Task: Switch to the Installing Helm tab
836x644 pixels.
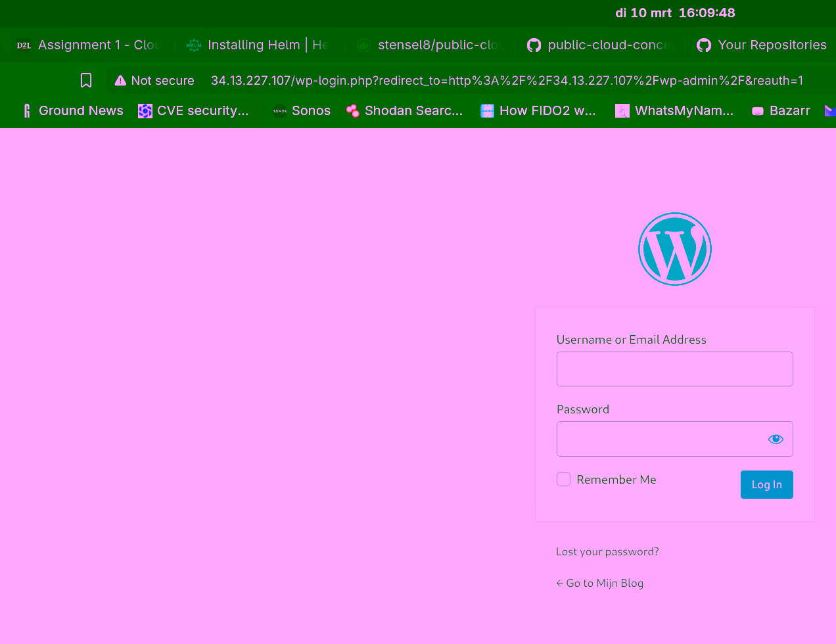Action: [x=256, y=45]
